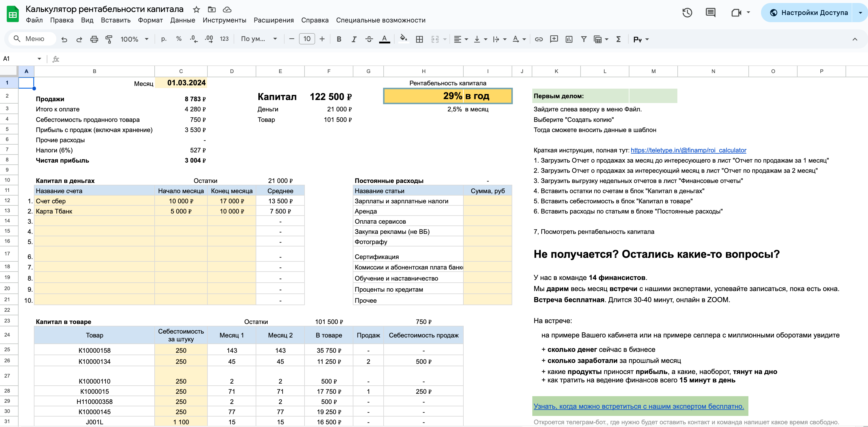The width and height of the screenshot is (868, 427).
Task: Click the borders grid icon
Action: 419,40
